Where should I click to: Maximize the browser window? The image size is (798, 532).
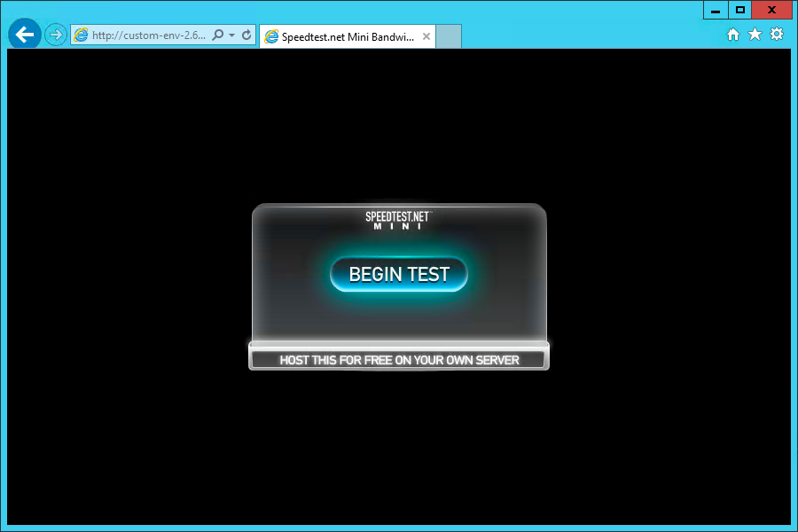click(741, 10)
